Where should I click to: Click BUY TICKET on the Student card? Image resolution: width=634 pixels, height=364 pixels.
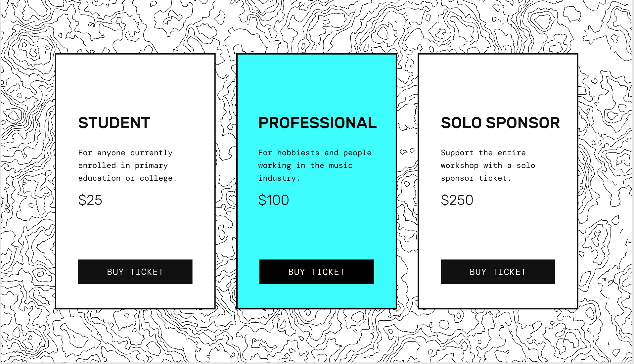pos(135,272)
